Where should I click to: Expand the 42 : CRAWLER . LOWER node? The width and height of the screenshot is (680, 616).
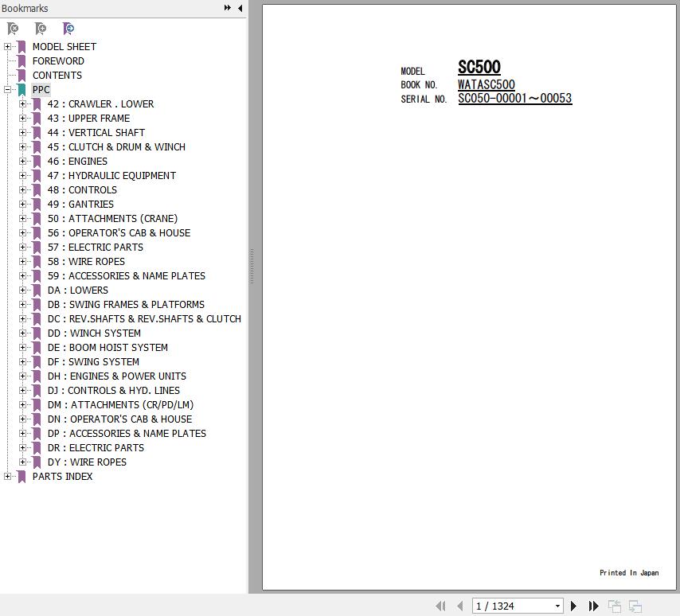pos(22,103)
